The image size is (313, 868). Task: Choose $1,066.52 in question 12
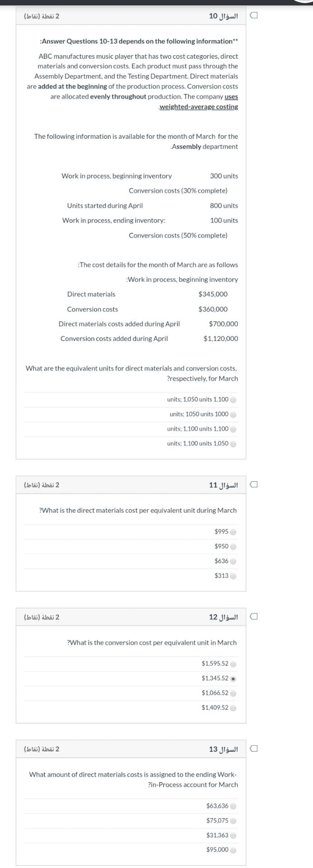233,693
